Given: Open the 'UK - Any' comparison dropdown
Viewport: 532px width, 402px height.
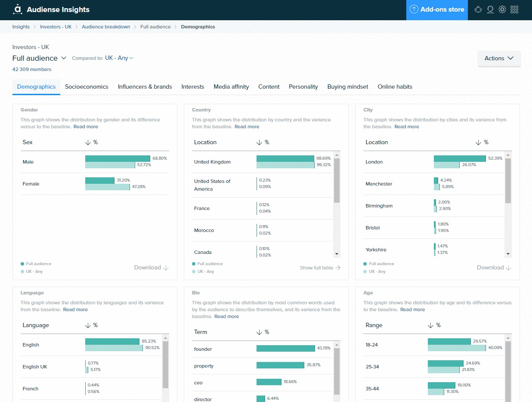Looking at the screenshot, I should [119, 58].
